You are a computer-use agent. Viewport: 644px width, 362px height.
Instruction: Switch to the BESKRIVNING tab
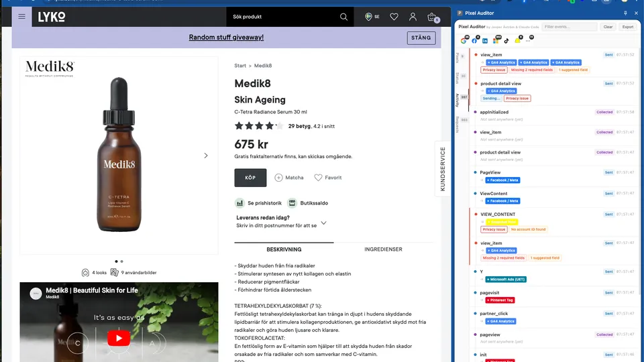(284, 249)
